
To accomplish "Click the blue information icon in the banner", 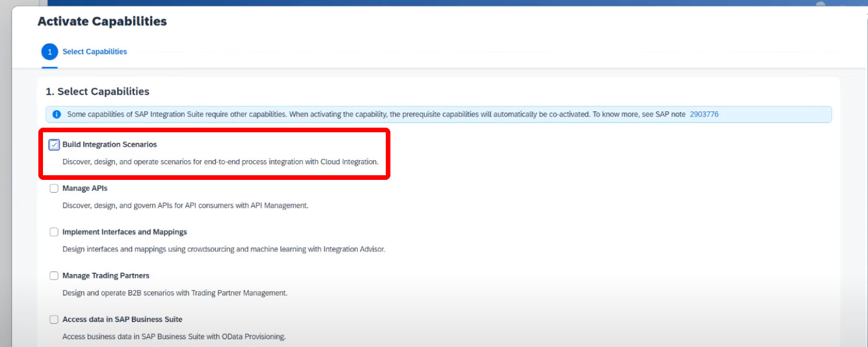I will click(56, 114).
